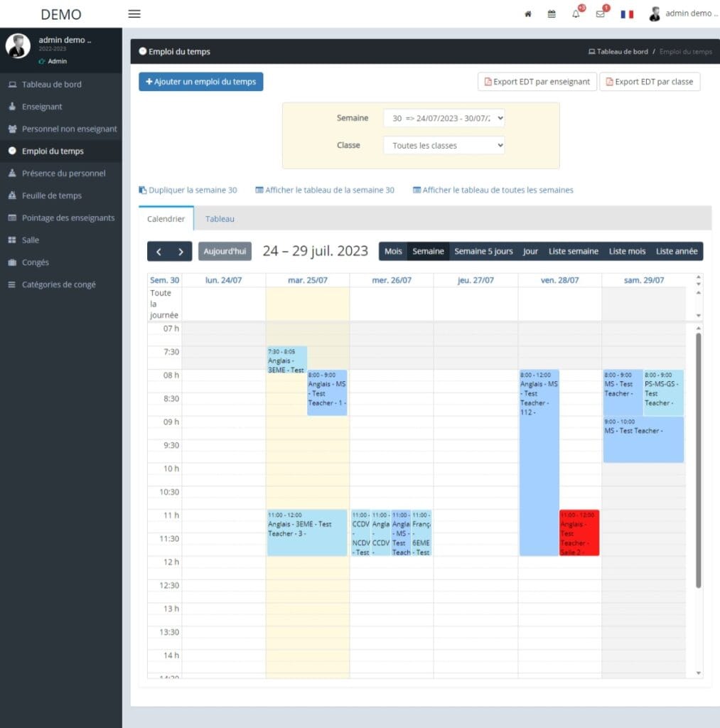This screenshot has width=720, height=728.
Task: Toggle the hamburger menu next to DEMO
Action: pos(134,14)
